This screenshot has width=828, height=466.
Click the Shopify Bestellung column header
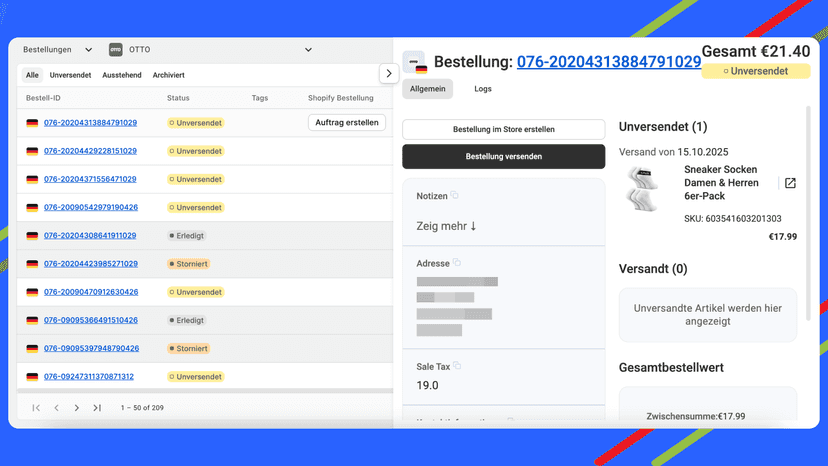[x=341, y=98]
